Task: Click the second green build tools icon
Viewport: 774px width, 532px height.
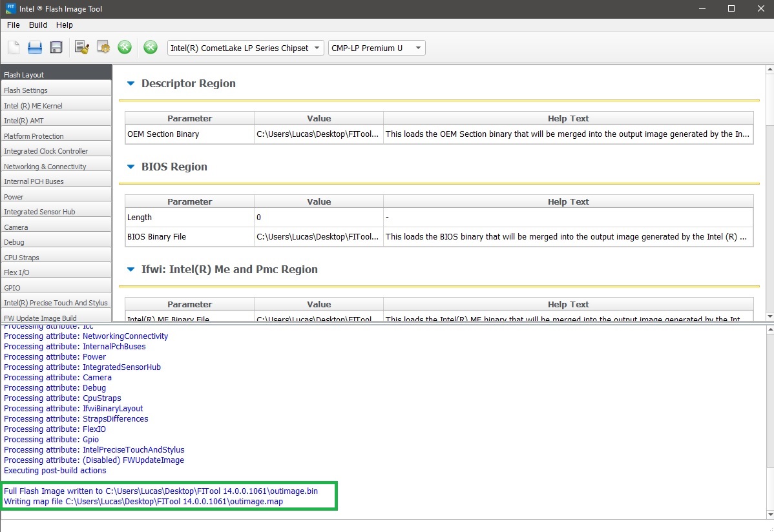Action: tap(150, 48)
